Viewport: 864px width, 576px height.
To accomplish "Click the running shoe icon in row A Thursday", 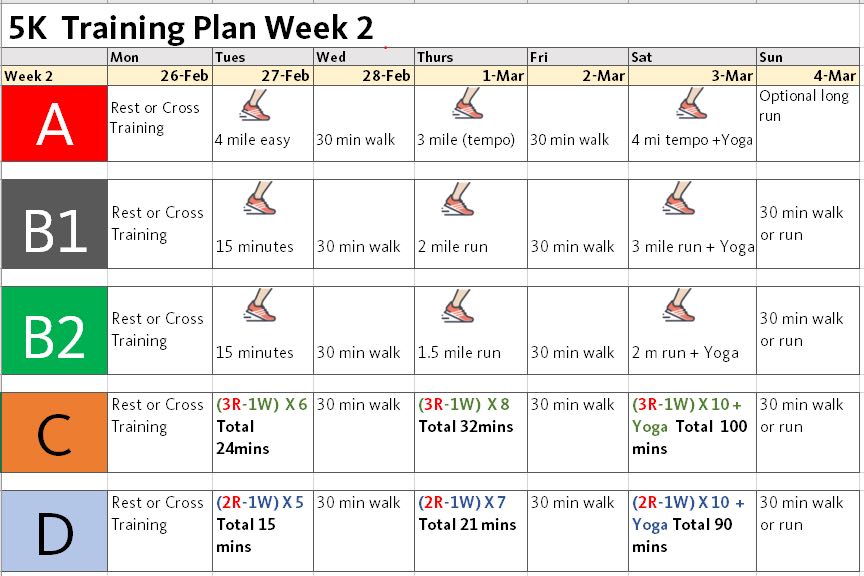I will pyautogui.click(x=467, y=104).
